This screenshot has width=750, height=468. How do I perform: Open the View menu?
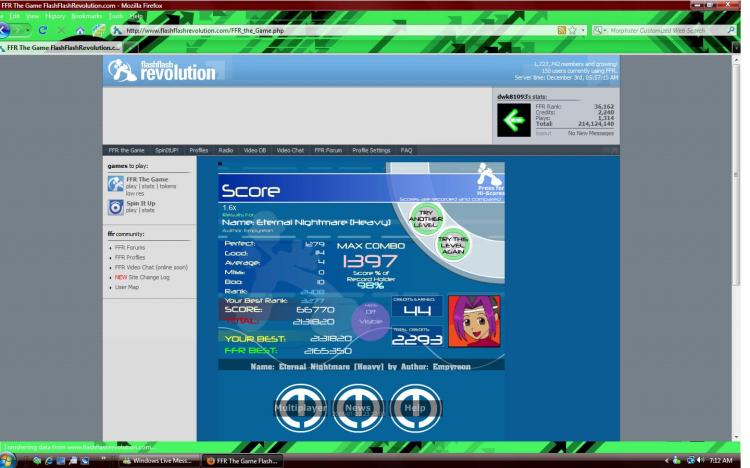32,16
